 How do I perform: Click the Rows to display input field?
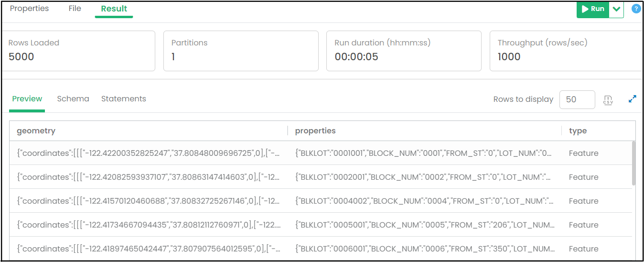[x=577, y=99]
